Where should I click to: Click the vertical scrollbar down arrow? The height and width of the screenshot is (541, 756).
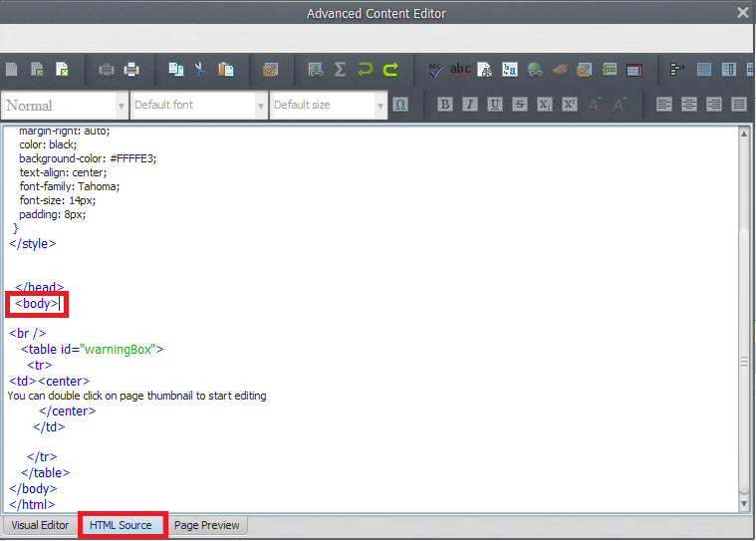(x=743, y=507)
